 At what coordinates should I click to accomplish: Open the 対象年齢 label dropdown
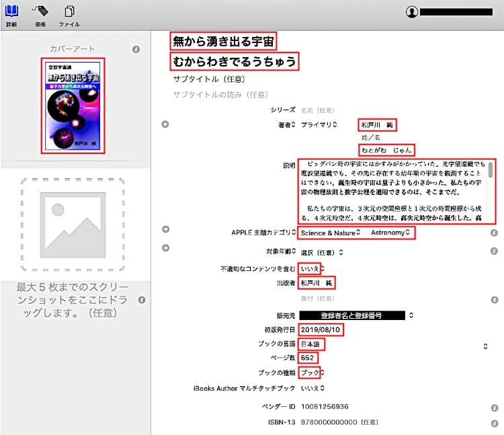pyautogui.click(x=281, y=251)
